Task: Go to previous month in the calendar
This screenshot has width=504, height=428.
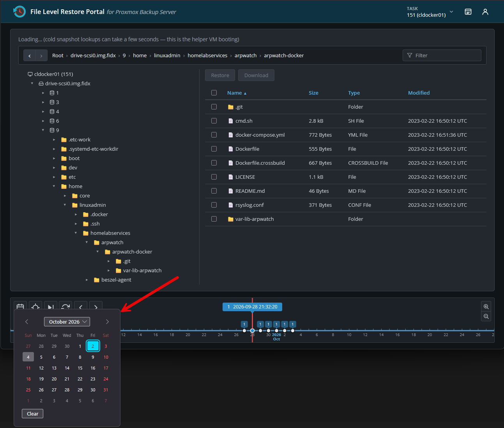Action: (27, 322)
